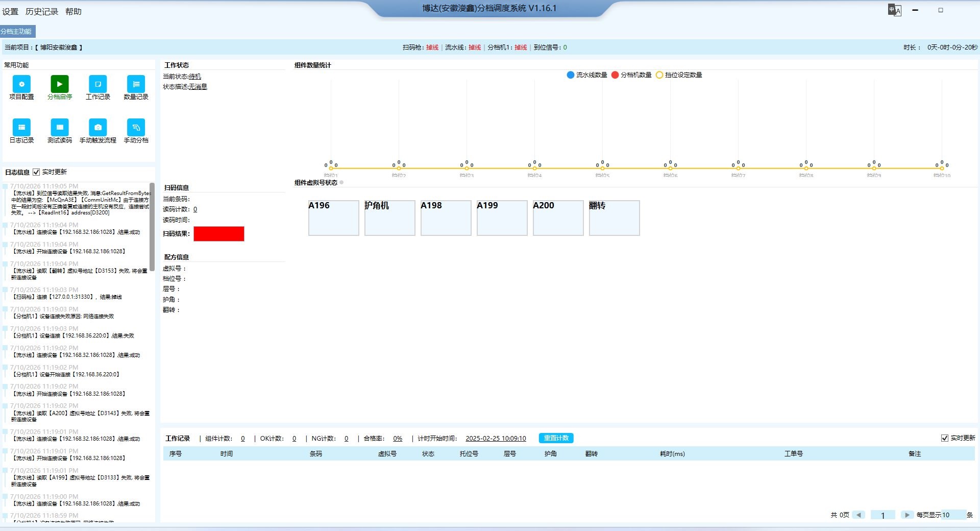Click the 手动触发流程 camera icon
This screenshot has height=531, width=980.
[x=98, y=127]
